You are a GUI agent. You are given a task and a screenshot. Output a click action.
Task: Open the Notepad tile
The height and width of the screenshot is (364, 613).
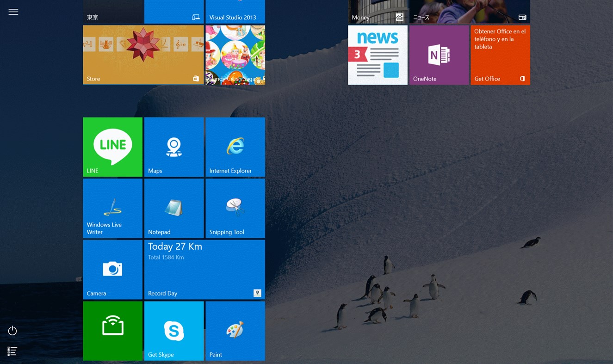click(x=174, y=208)
